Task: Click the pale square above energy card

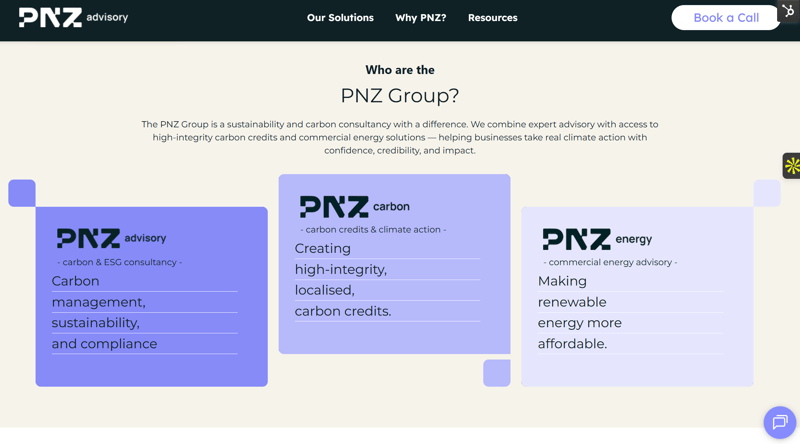Action: [767, 193]
